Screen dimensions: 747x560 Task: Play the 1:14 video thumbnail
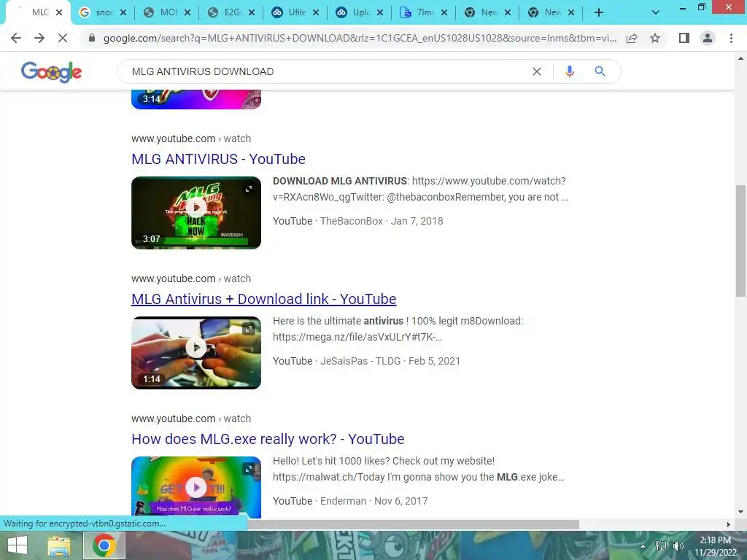196,352
